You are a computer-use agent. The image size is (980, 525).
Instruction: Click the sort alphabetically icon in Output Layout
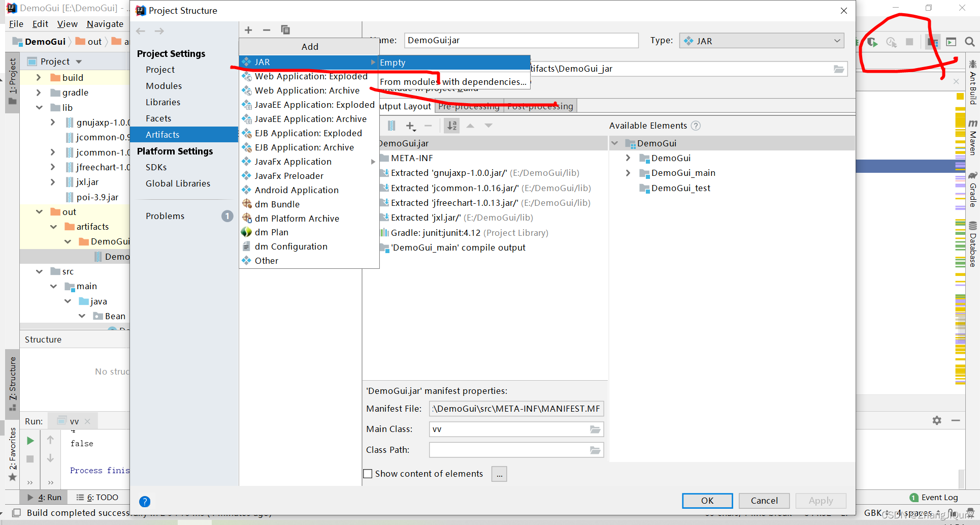coord(451,126)
